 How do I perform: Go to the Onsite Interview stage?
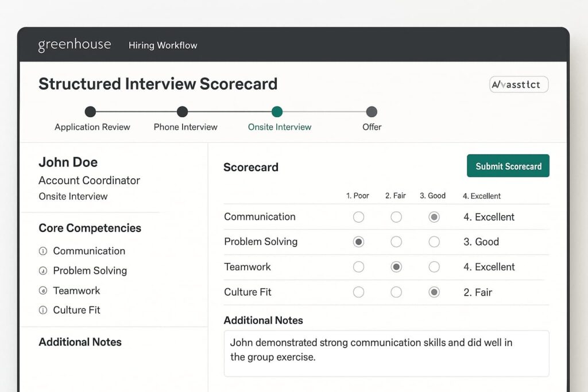pos(277,112)
